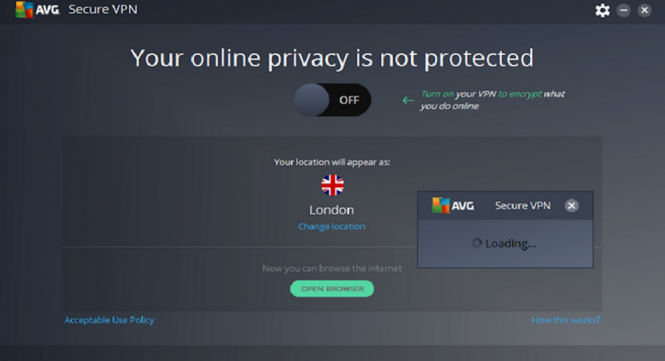The height and width of the screenshot is (361, 665).
Task: Turn on the VPN OFF switch
Action: [332, 100]
